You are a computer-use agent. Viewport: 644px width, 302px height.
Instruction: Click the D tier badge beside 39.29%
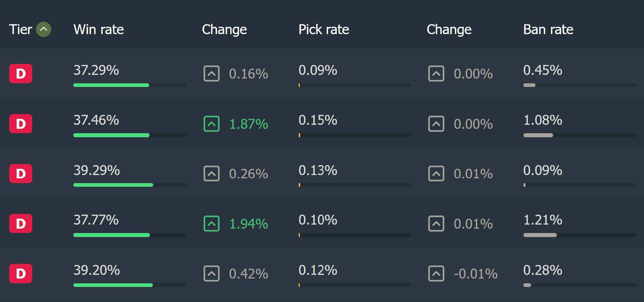tap(21, 174)
